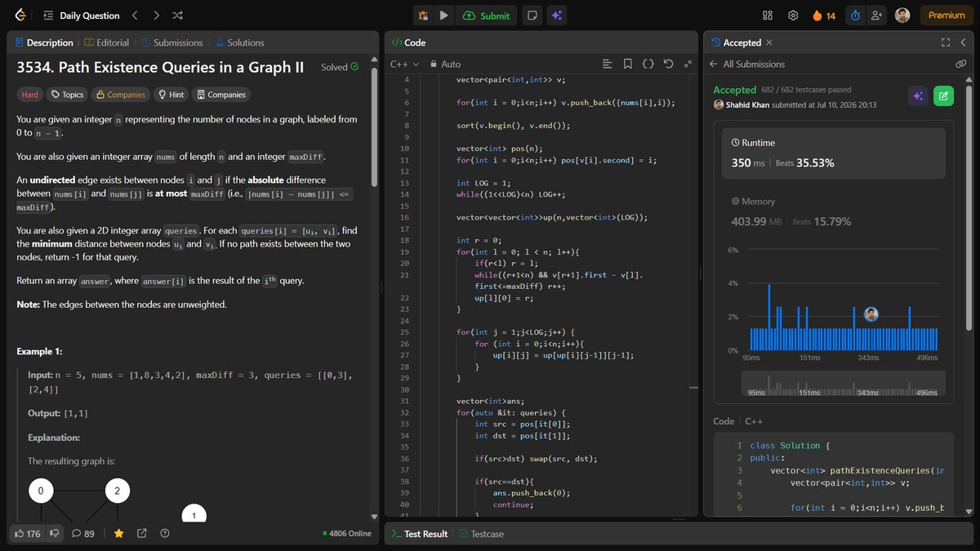980x551 pixels.
Task: Open the AI sparkle assistant in the top bar
Action: coord(557,16)
